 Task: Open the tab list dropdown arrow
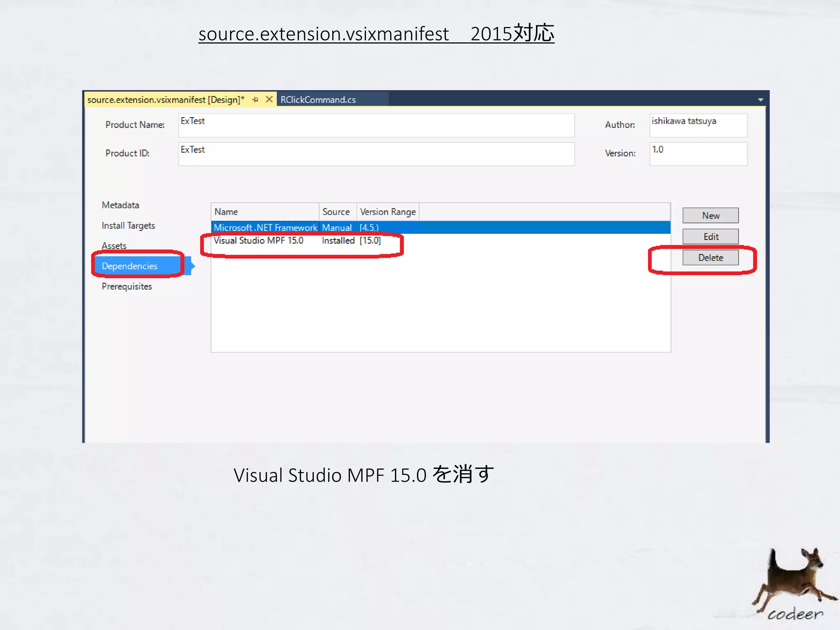tap(760, 100)
